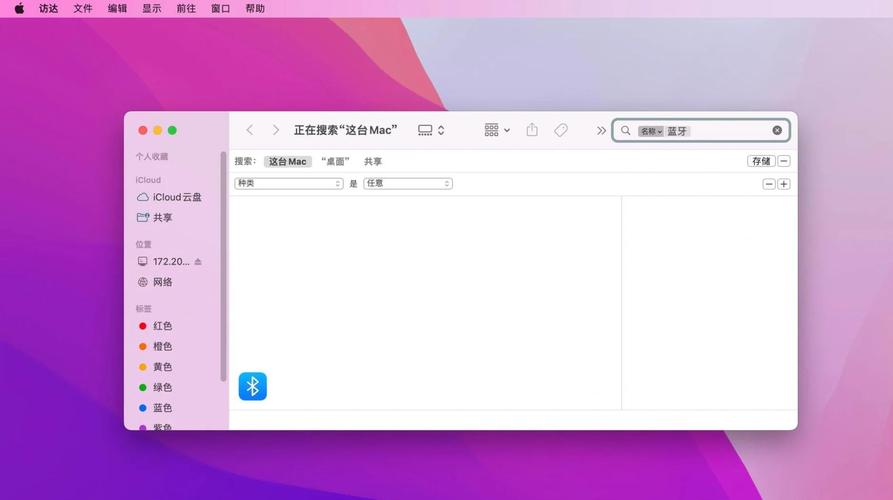Click the 个人收藏 sidebar header
The width and height of the screenshot is (893, 500).
tap(151, 157)
